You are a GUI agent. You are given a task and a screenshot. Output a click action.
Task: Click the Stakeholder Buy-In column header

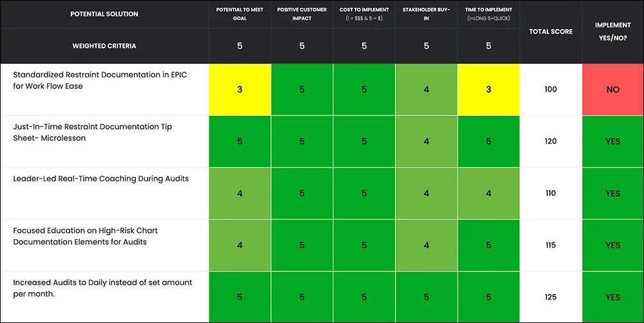[x=426, y=14]
